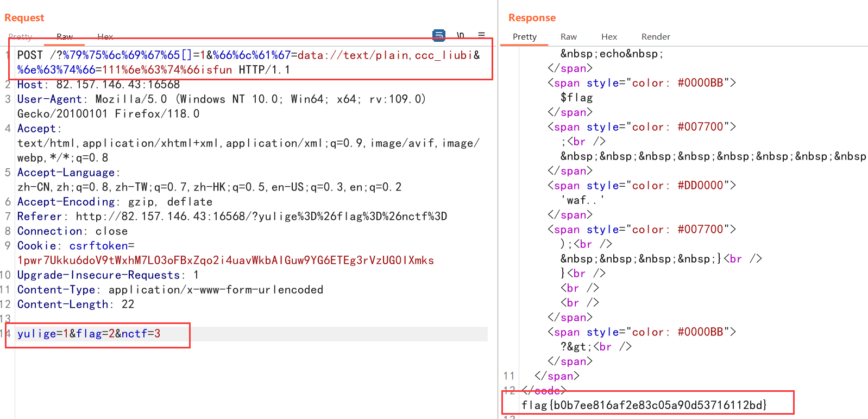Click the User-Agent header name
This screenshot has height=419, width=868.
[49, 99]
